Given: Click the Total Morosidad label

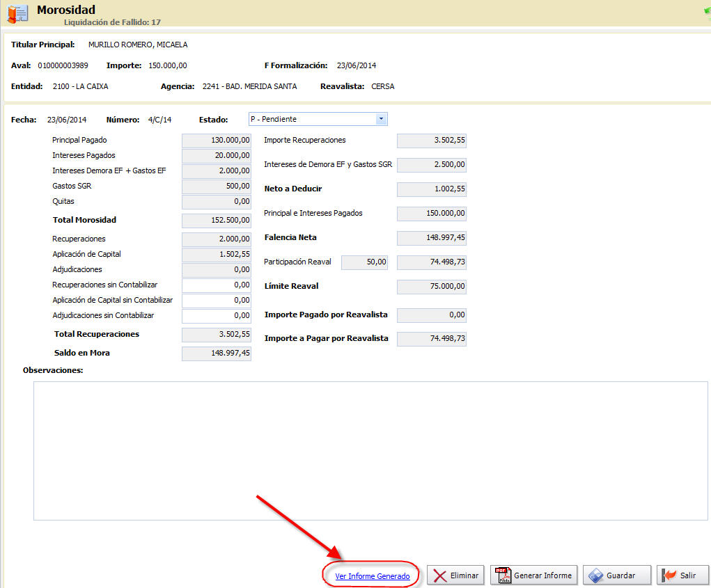Looking at the screenshot, I should (x=84, y=220).
